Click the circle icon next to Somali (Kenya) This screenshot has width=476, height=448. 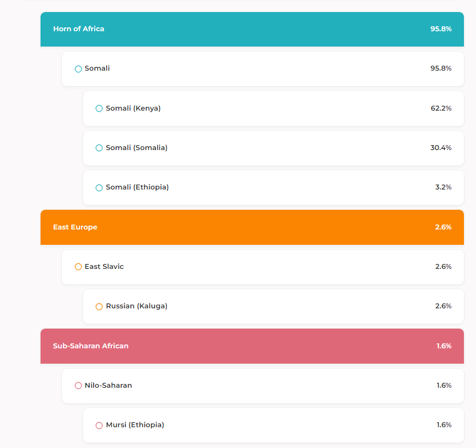99,108
